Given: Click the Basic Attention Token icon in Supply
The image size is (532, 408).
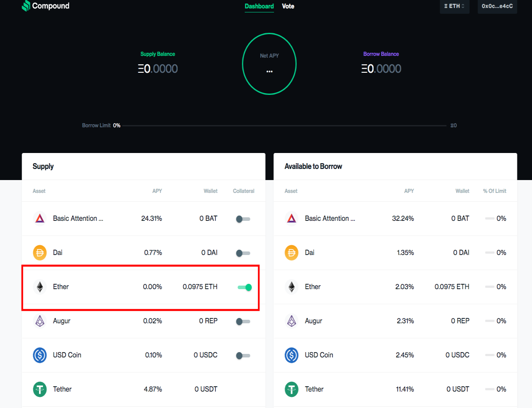Looking at the screenshot, I should (x=40, y=218).
